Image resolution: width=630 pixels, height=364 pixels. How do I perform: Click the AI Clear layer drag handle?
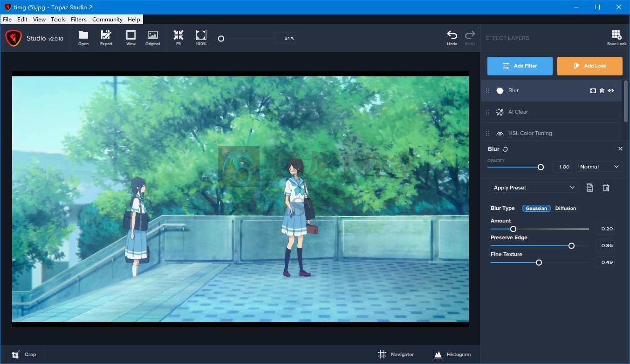pyautogui.click(x=487, y=112)
